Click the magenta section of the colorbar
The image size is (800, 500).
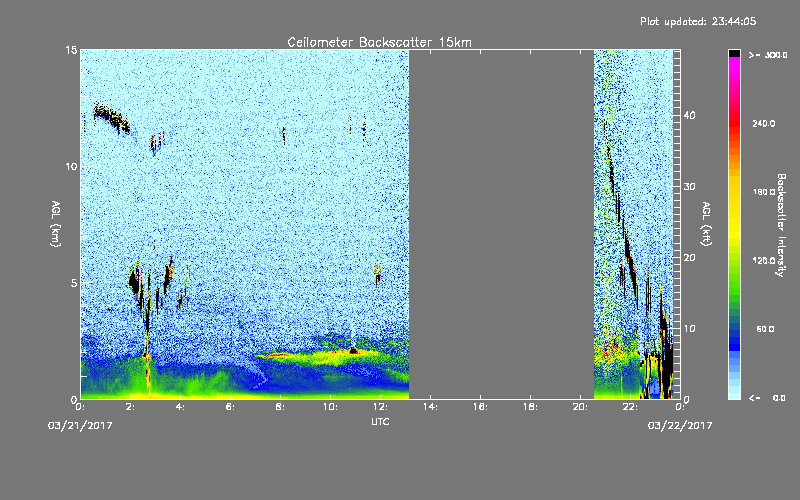[x=734, y=66]
